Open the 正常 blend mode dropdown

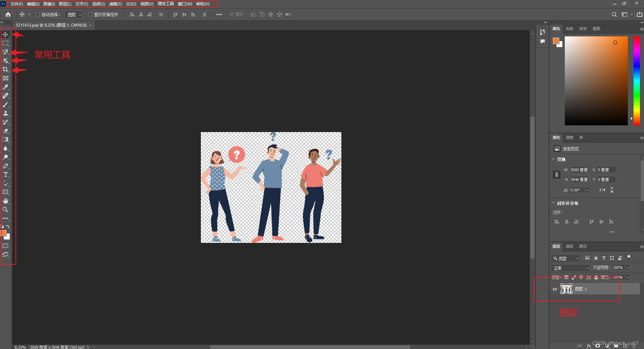tap(570, 268)
